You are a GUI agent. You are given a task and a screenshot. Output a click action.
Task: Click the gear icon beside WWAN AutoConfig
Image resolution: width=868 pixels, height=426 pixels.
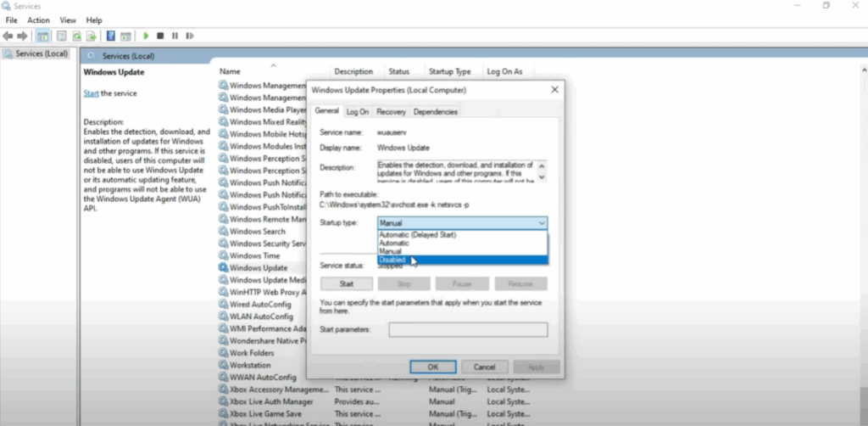click(223, 378)
